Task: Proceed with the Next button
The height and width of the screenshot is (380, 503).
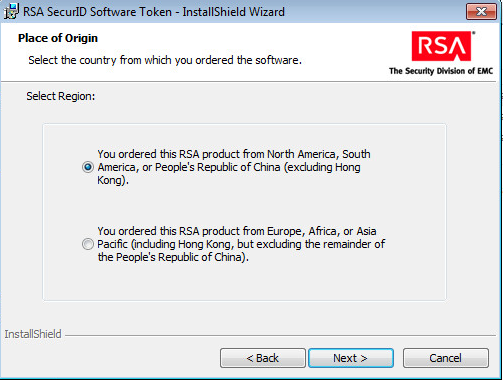Action: point(351,358)
